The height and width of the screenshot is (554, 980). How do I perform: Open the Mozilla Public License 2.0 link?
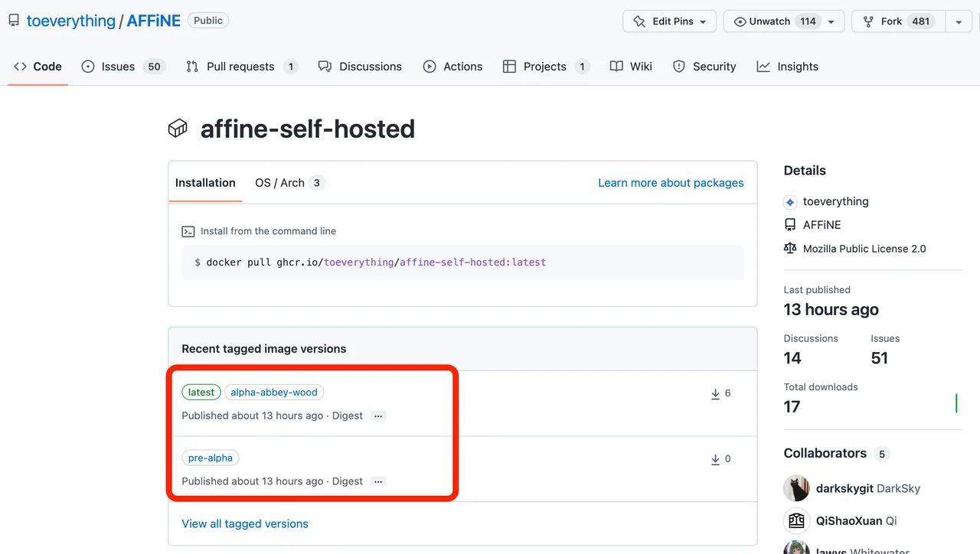coord(864,249)
